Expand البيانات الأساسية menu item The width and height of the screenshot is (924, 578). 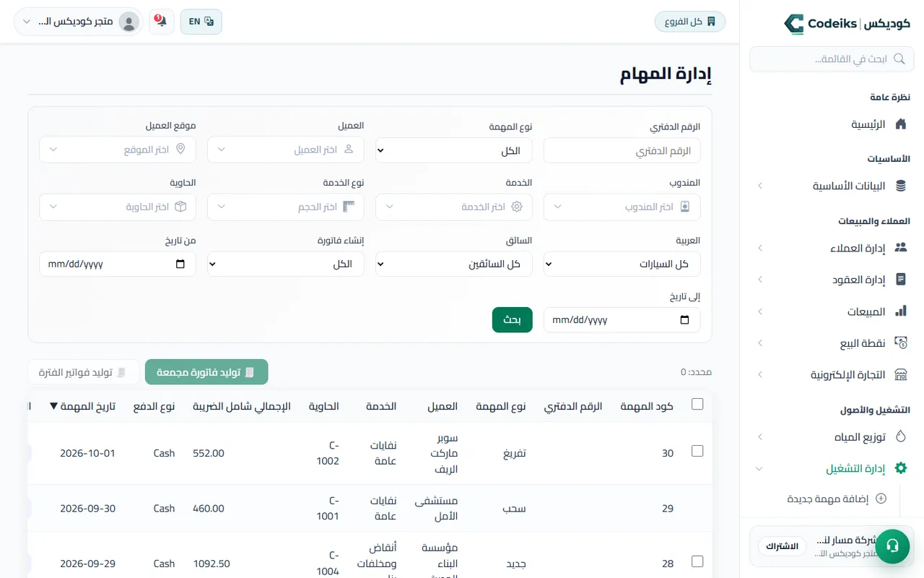coord(832,186)
